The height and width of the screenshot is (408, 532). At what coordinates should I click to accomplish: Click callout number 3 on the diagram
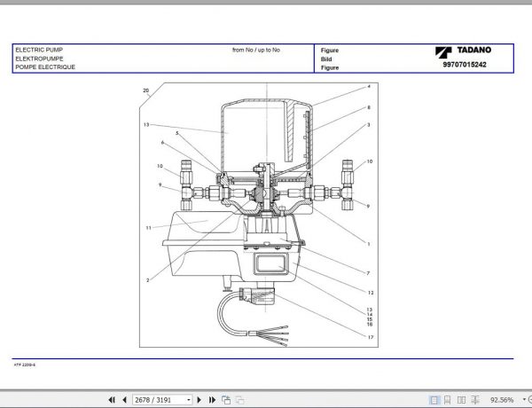tap(369, 125)
